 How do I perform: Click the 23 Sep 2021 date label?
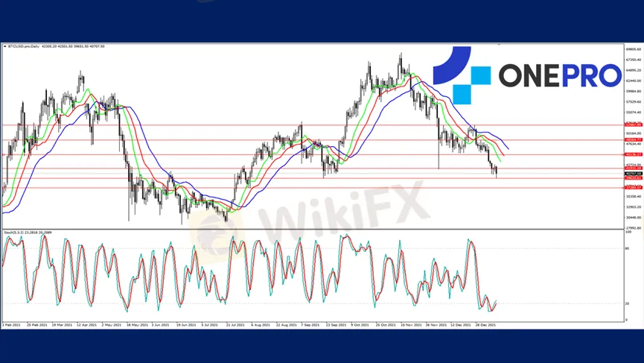pos(336,325)
